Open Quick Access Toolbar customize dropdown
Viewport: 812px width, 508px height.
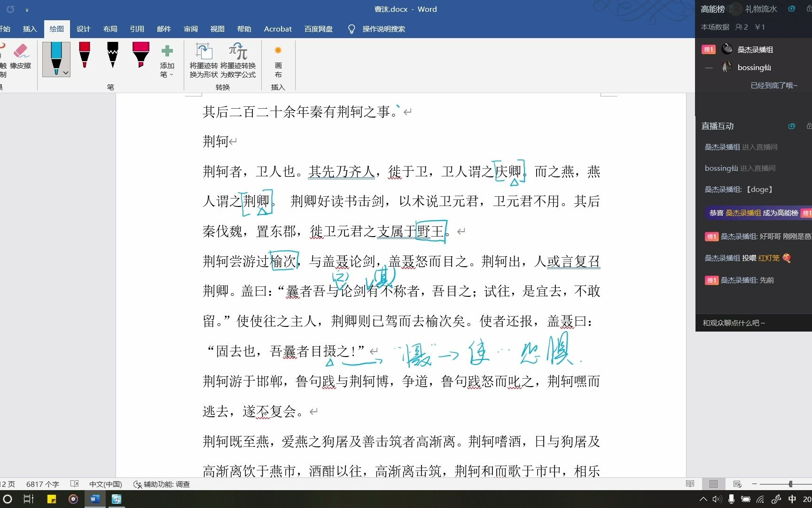click(x=27, y=9)
